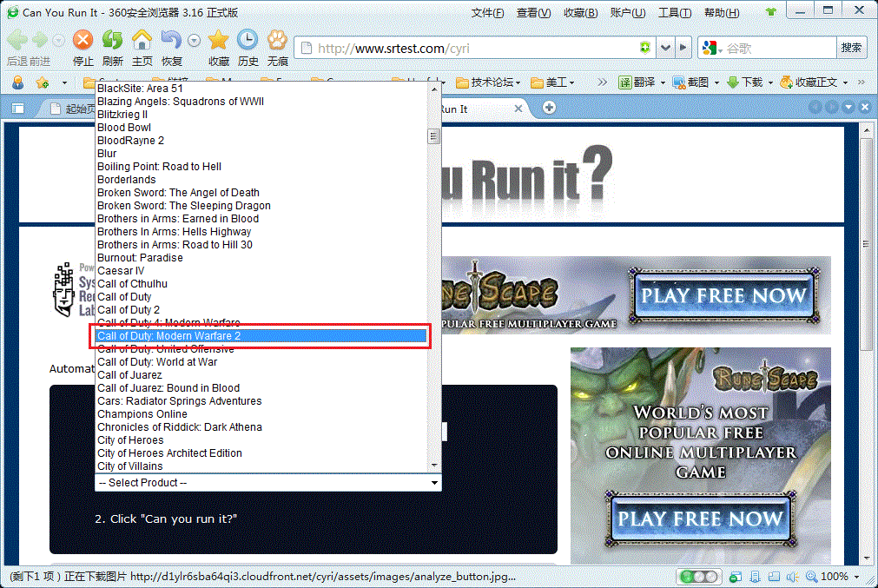Screen dimensions: 878x588
Task: Switch to the 起始页 tab
Action: click(71, 109)
